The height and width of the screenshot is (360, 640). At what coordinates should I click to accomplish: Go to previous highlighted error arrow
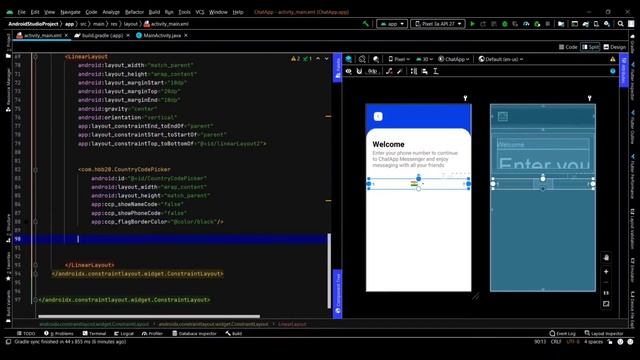[318, 59]
